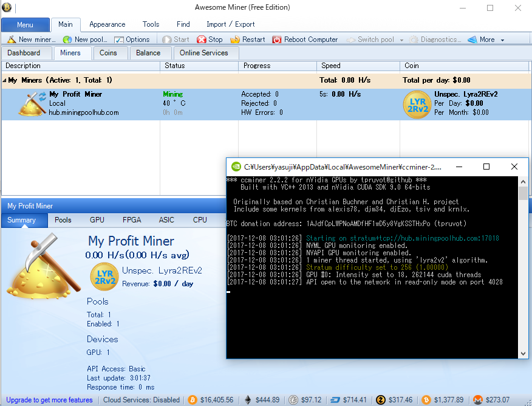Switch to the Miners tab
Viewport: 532px width, 406px height.
click(72, 53)
